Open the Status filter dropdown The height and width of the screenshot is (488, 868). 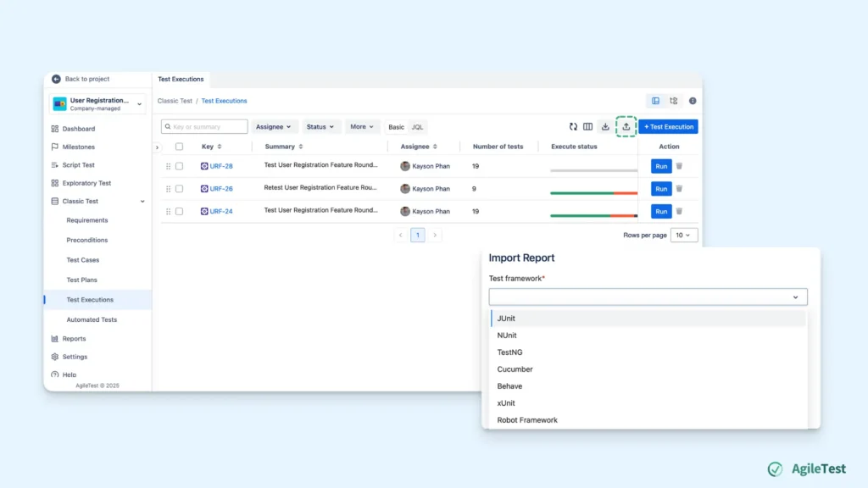(320, 127)
